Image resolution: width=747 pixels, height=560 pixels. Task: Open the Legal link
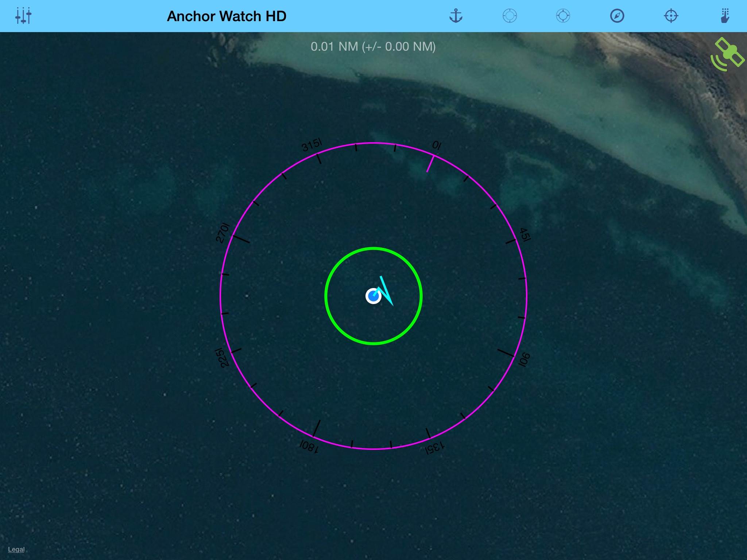coord(16,549)
